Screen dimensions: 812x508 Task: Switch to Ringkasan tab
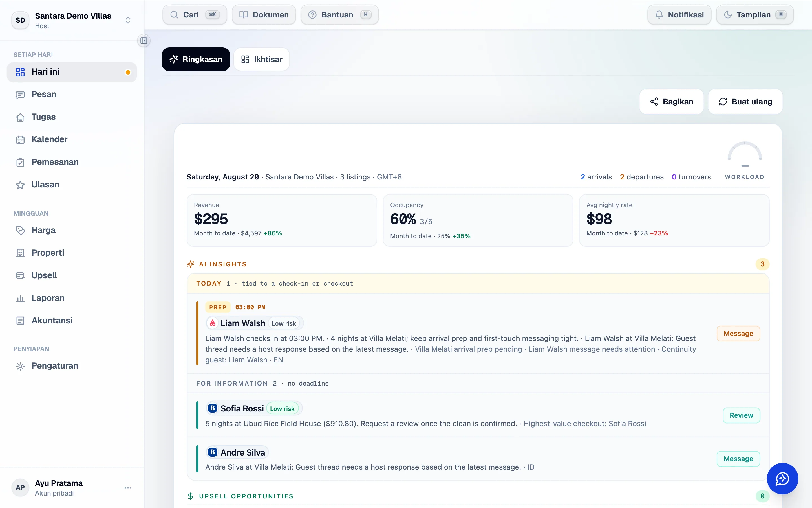pyautogui.click(x=196, y=59)
